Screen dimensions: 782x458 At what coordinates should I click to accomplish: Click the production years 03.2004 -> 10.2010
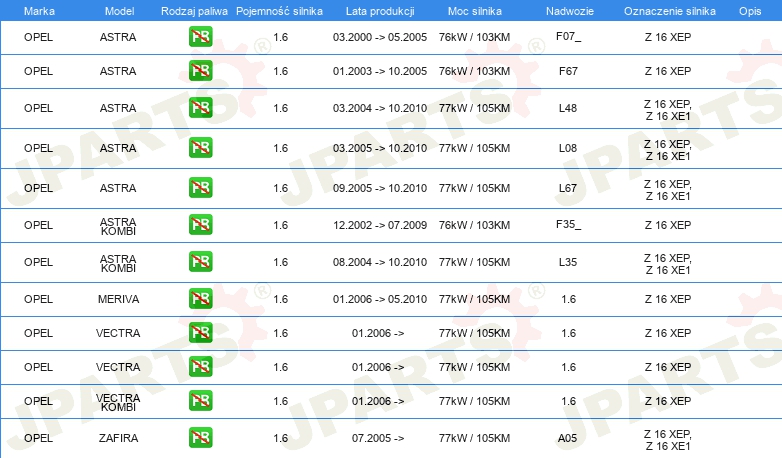380,108
